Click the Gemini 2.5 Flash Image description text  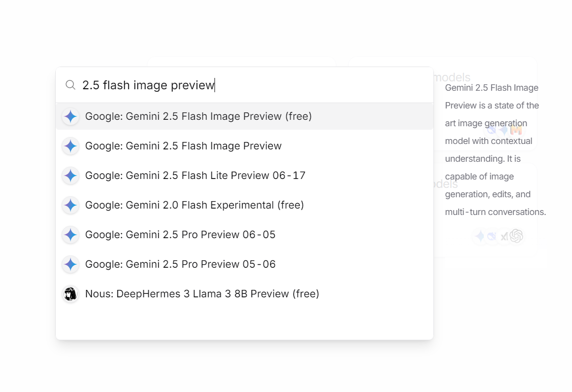pyautogui.click(x=496, y=150)
